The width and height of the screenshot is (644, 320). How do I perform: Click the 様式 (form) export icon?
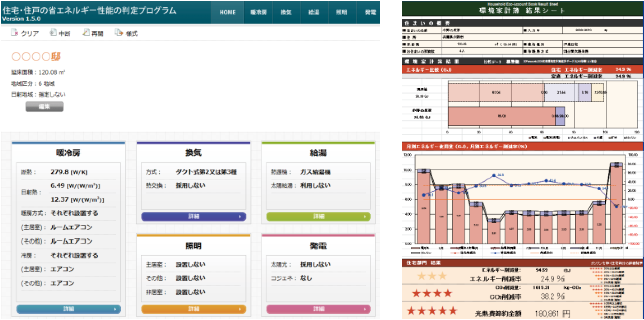(x=119, y=33)
